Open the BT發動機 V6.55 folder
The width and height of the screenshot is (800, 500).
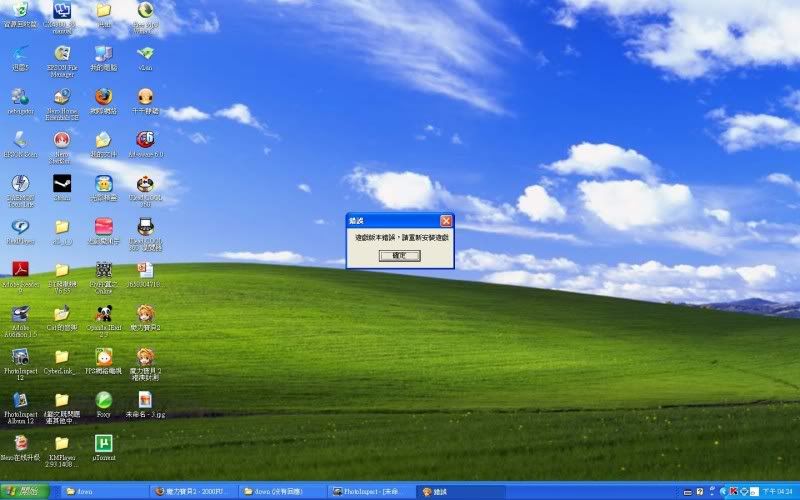[62, 278]
